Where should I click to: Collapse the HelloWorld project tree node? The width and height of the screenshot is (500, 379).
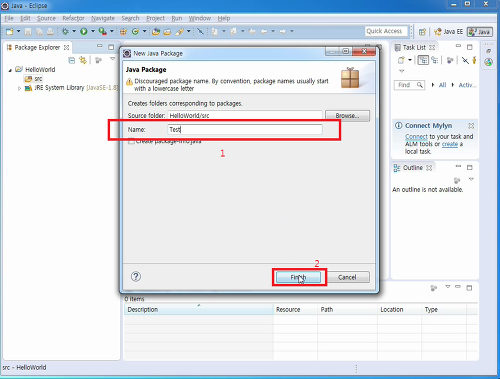pyautogui.click(x=10, y=70)
